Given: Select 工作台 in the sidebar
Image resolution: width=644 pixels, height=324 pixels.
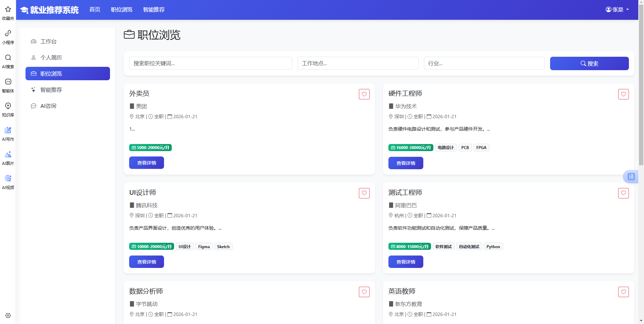Looking at the screenshot, I should (x=68, y=42).
